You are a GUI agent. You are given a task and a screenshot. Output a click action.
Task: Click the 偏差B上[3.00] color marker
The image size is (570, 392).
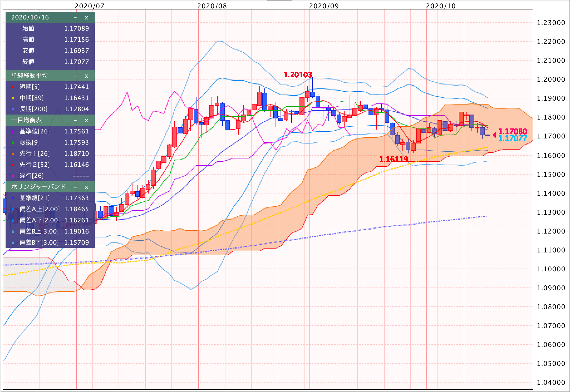(x=13, y=232)
